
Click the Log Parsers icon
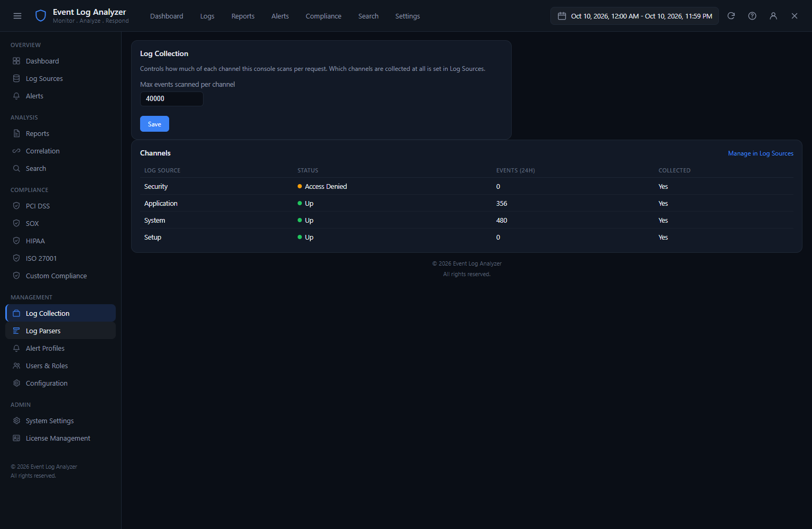coord(16,331)
